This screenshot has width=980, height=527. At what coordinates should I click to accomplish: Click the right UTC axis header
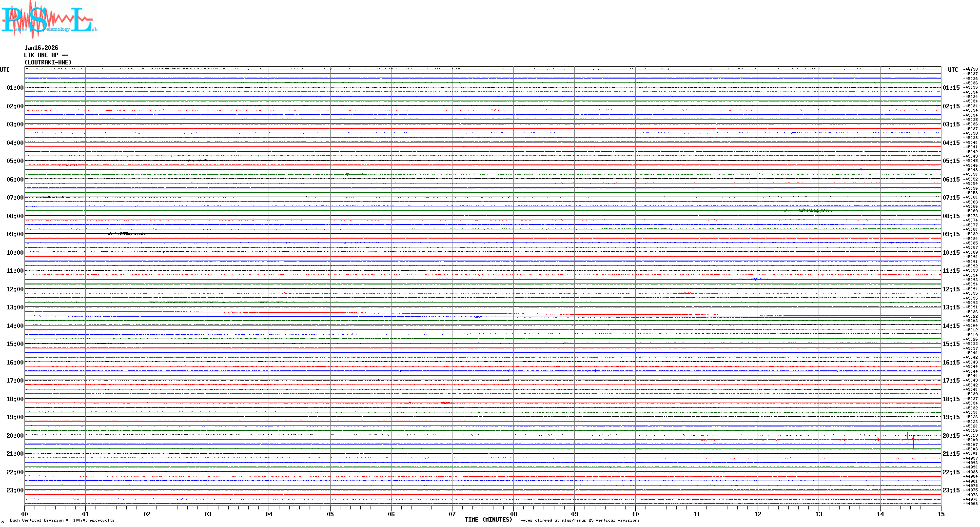[953, 70]
